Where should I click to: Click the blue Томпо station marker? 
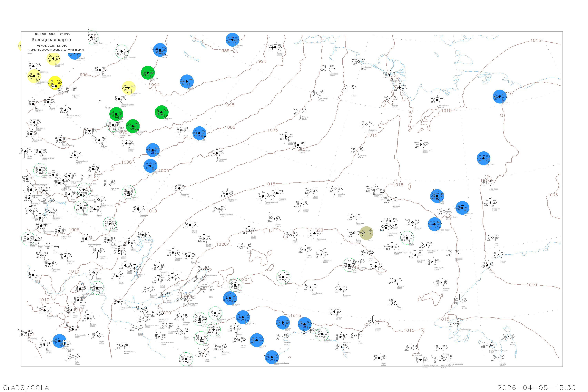point(437,196)
